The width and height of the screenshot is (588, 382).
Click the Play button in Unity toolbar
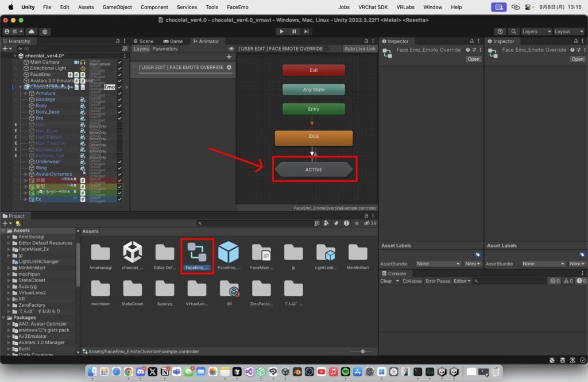281,32
